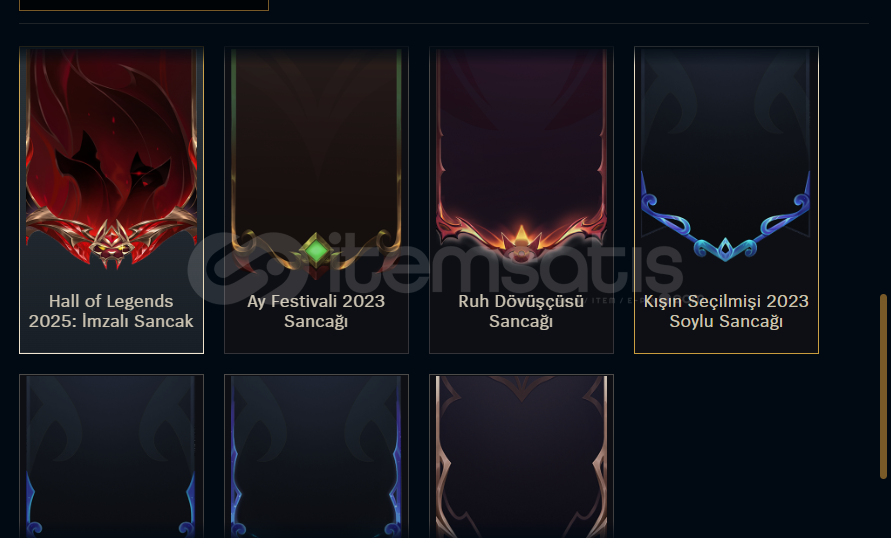This screenshot has height=538, width=891.
Task: Choose the bottom-row banner with blue side trim
Action: [x=317, y=456]
